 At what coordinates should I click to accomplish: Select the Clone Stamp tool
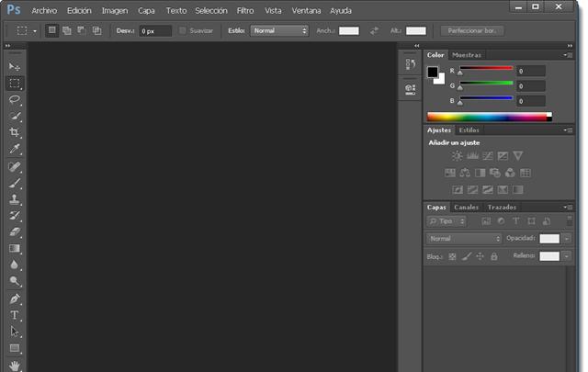15,199
